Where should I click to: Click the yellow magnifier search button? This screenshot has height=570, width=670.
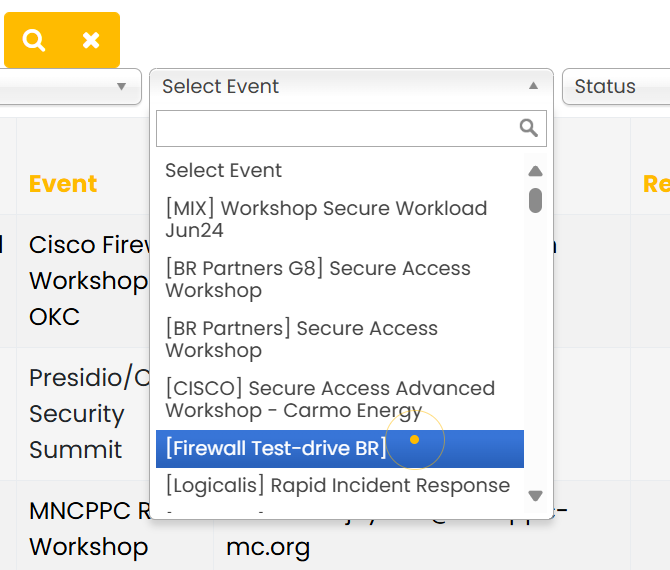point(35,40)
